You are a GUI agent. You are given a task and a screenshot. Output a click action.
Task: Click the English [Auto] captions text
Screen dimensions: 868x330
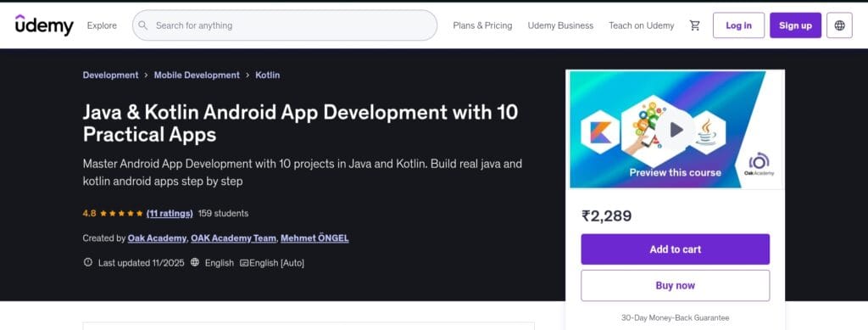(276, 263)
